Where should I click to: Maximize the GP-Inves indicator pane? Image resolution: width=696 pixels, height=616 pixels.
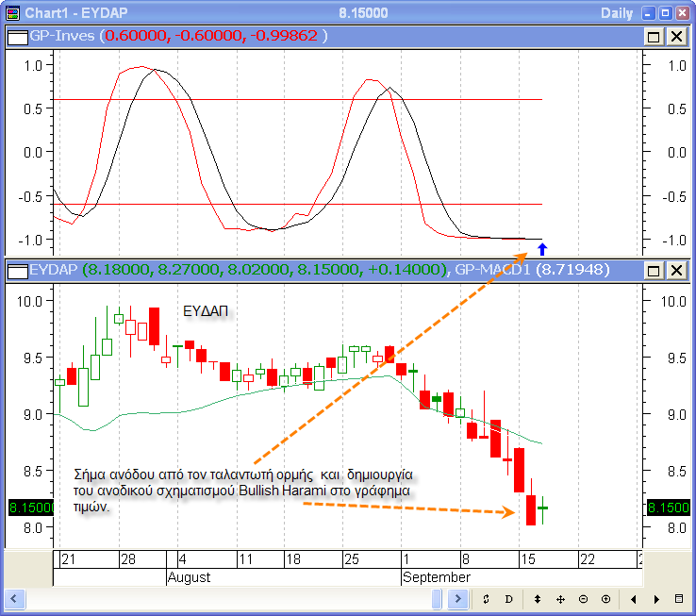654,36
